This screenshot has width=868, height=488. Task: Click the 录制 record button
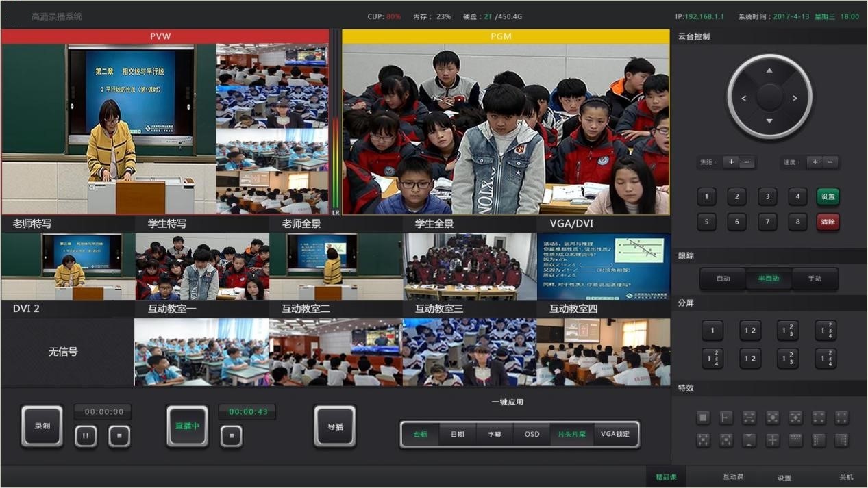coord(42,426)
